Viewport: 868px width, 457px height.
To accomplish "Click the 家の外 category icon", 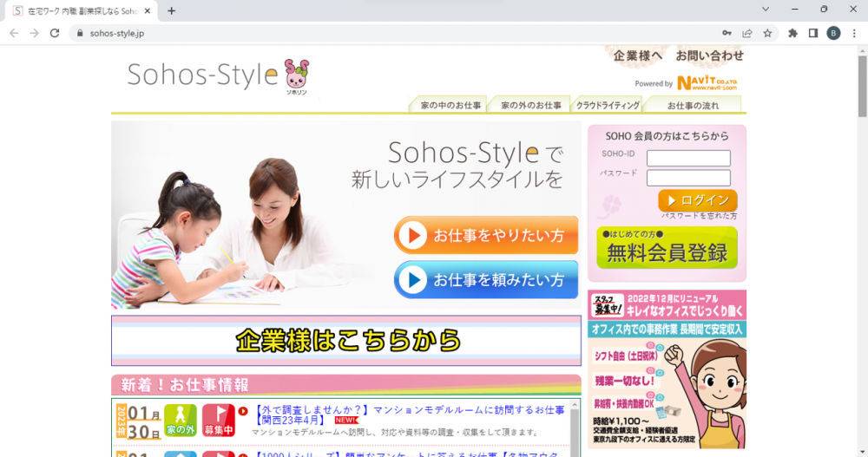I will pyautogui.click(x=180, y=421).
